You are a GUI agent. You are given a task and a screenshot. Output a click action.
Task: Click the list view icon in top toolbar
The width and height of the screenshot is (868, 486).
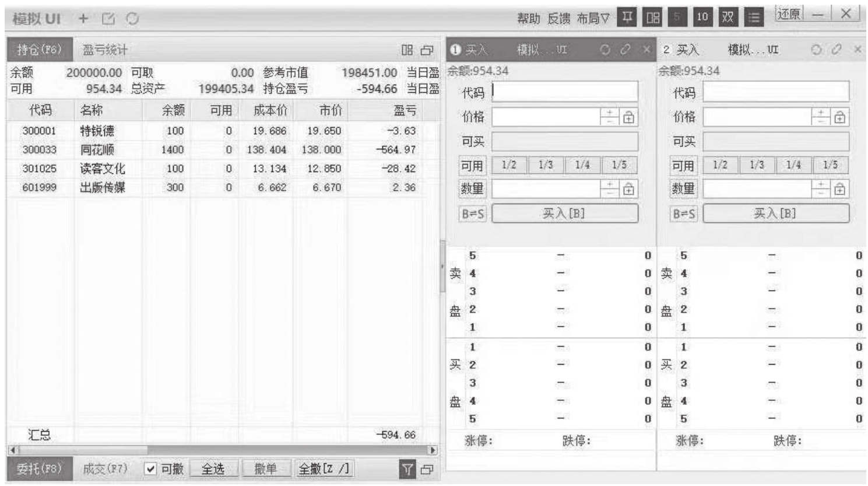[x=754, y=18]
